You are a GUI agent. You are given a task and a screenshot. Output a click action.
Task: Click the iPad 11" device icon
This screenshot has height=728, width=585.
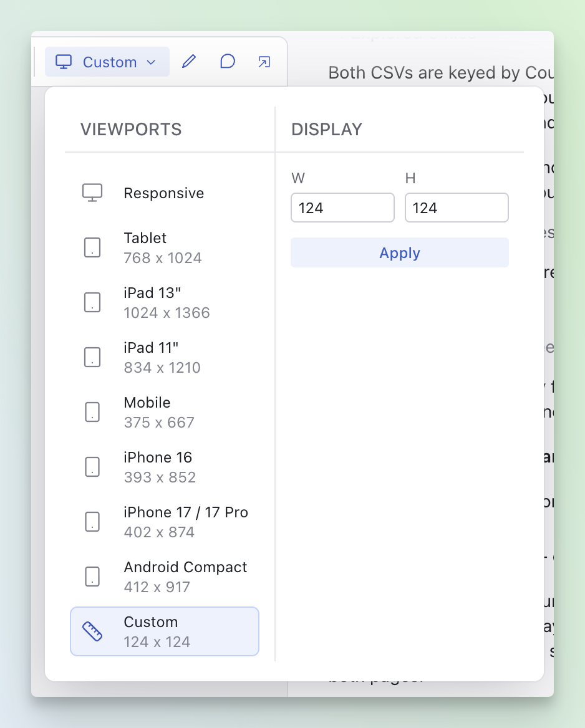[x=92, y=357]
